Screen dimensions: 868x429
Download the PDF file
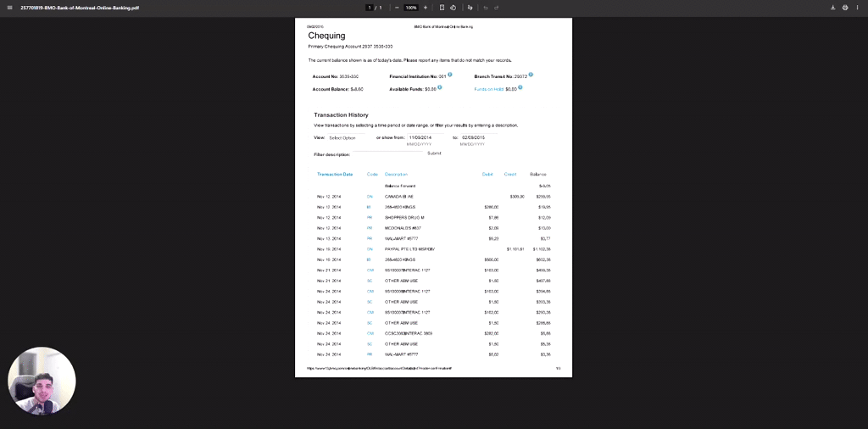[x=833, y=8]
